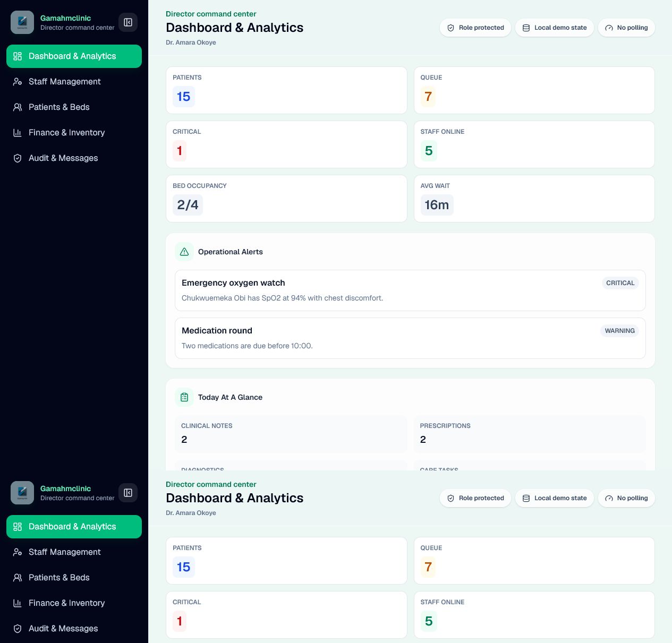Open Audit & Messages in the upper sidebar
The height and width of the screenshot is (643, 672).
pos(74,158)
